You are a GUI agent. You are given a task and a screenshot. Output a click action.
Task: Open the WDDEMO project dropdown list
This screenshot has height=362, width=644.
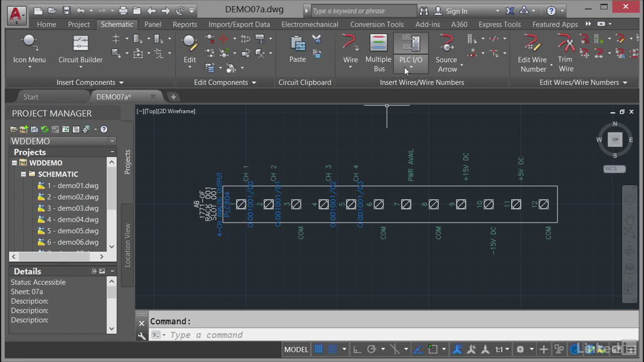pos(112,141)
